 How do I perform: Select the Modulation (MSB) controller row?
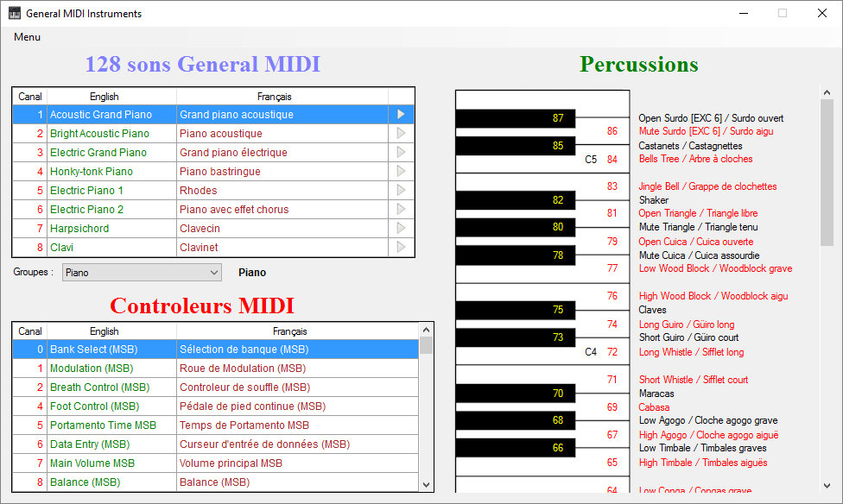[x=216, y=368]
